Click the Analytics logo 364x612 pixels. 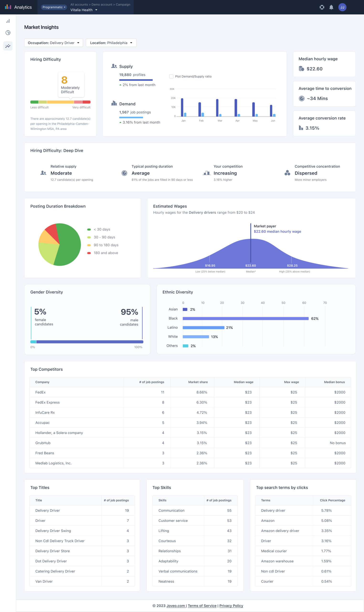[x=18, y=7]
